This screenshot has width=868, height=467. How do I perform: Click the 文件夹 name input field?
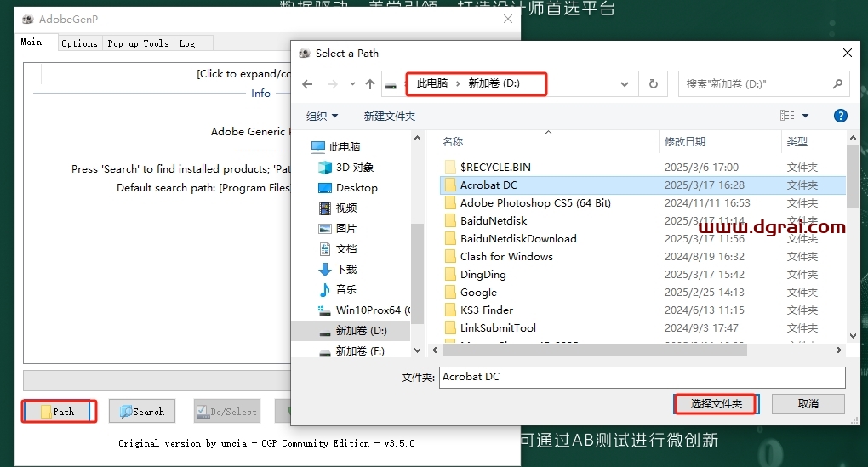[642, 378]
